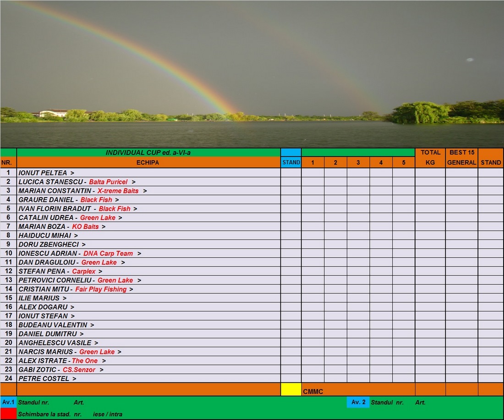This screenshot has height=420, width=504.
Task: Select the red cell beside Schimbare la stad.
Action: 8,414
